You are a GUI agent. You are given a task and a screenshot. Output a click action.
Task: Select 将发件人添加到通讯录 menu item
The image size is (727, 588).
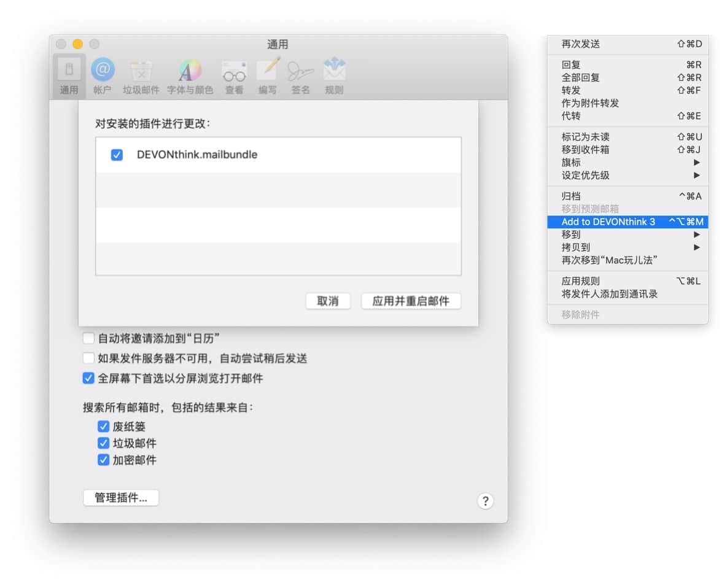tap(628, 294)
